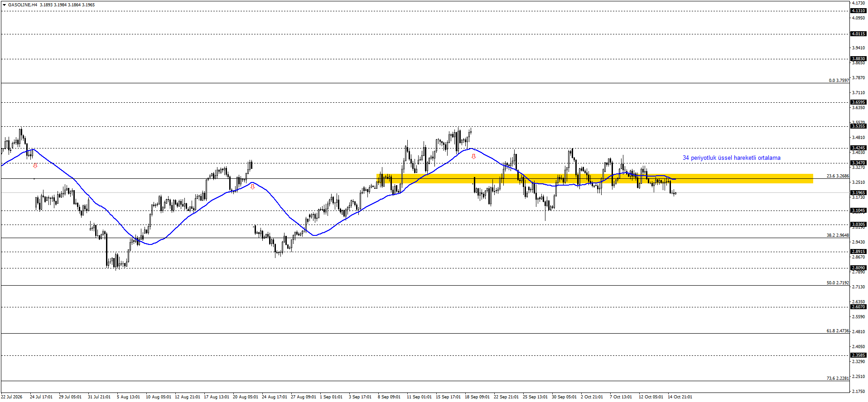Click the 3.0305 horizontal line price tag
Image resolution: width=868 pixels, height=402 pixels.
pyautogui.click(x=858, y=225)
